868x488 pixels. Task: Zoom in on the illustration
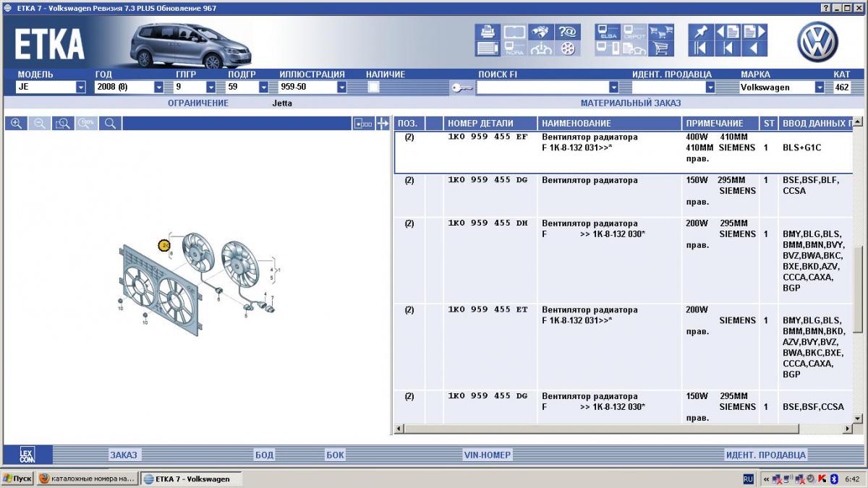16,124
